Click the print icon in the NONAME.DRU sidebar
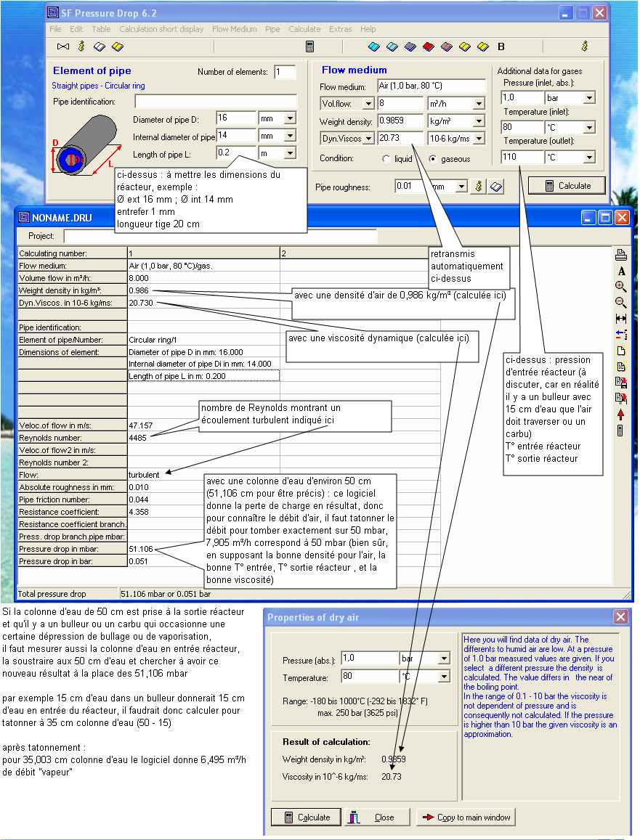Image resolution: width=640 pixels, height=840 pixels. point(621,255)
